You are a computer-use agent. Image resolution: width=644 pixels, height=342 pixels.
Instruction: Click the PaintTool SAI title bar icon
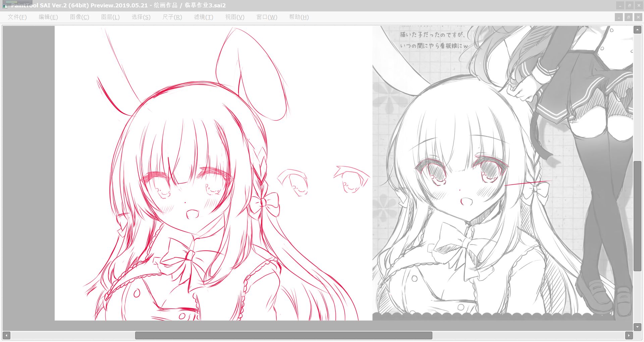coord(5,6)
